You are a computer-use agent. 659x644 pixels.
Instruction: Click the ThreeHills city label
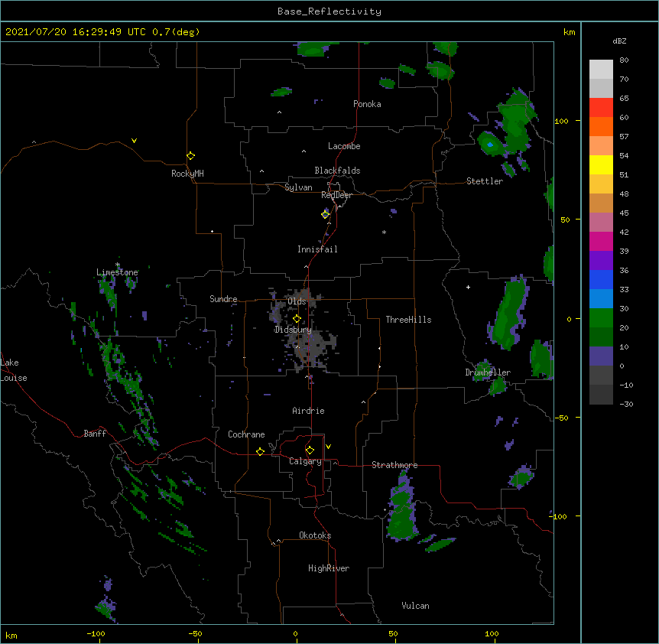(x=408, y=320)
